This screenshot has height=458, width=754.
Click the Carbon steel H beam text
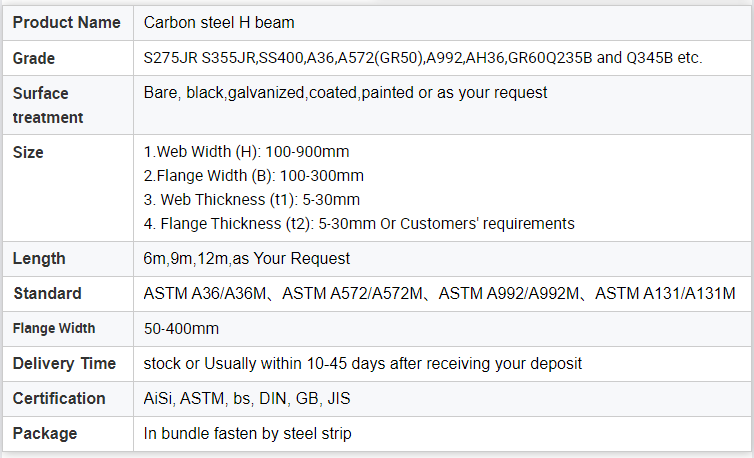click(219, 22)
